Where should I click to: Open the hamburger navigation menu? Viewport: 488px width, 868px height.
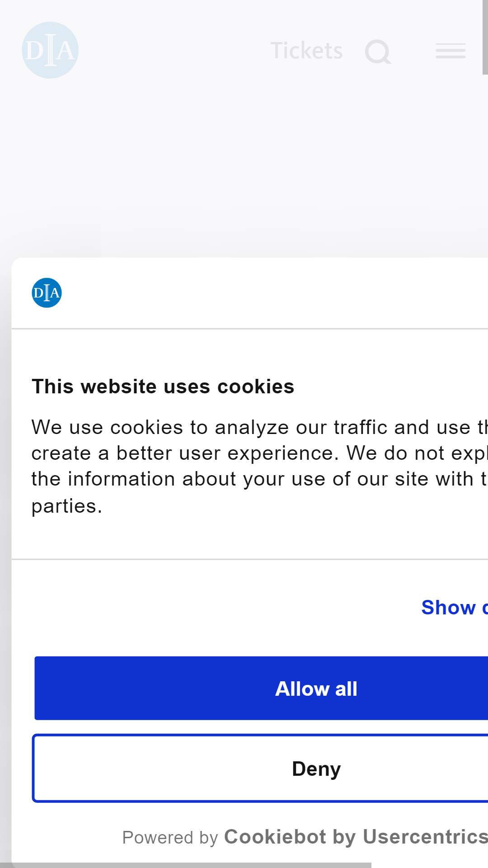pos(450,51)
